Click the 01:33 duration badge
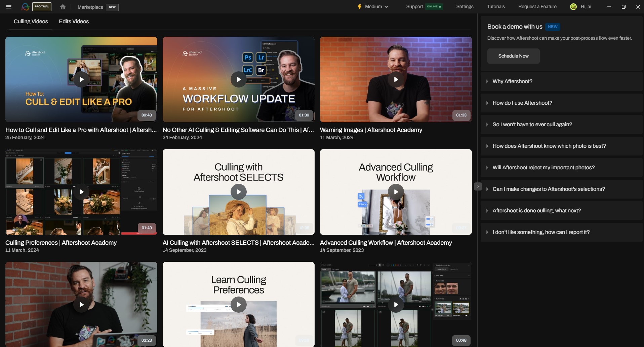 461,115
